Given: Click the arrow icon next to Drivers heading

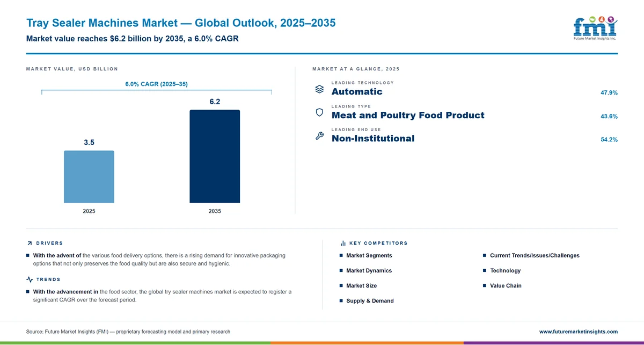Looking at the screenshot, I should (x=29, y=243).
